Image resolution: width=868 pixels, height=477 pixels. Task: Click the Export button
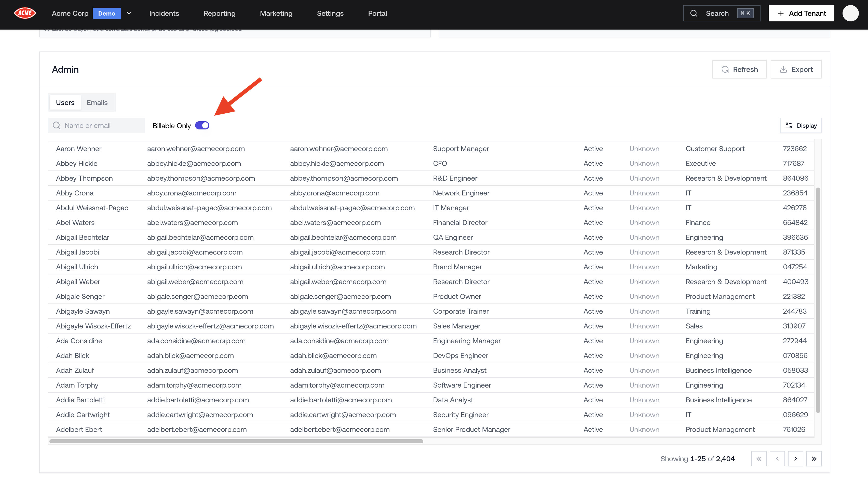[x=796, y=70]
